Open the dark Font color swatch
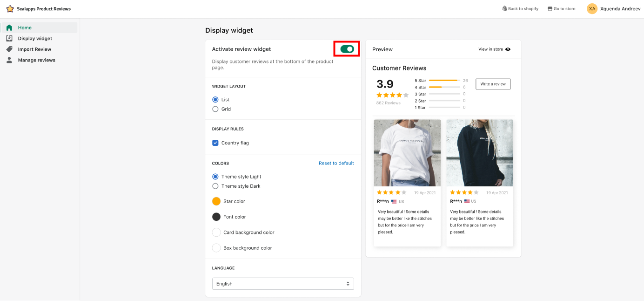Screen dimensions: 644x301 [x=216, y=216]
